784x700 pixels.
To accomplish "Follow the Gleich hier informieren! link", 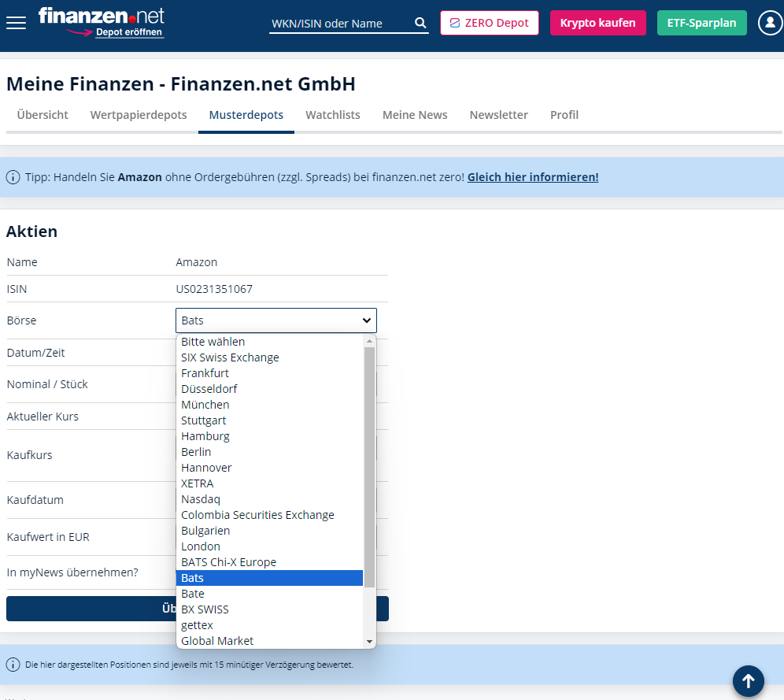I will point(532,177).
